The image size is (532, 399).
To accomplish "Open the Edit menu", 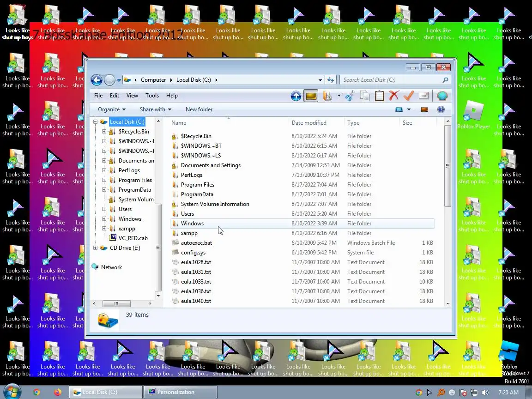I will pos(115,96).
